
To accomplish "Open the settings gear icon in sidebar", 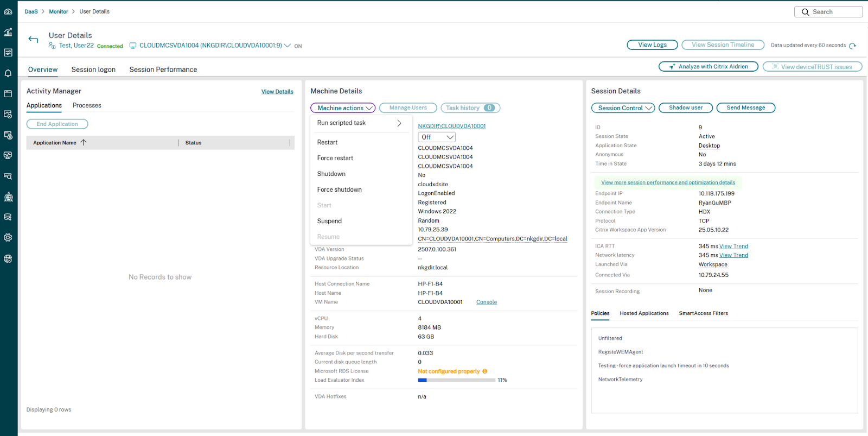I will click(8, 238).
